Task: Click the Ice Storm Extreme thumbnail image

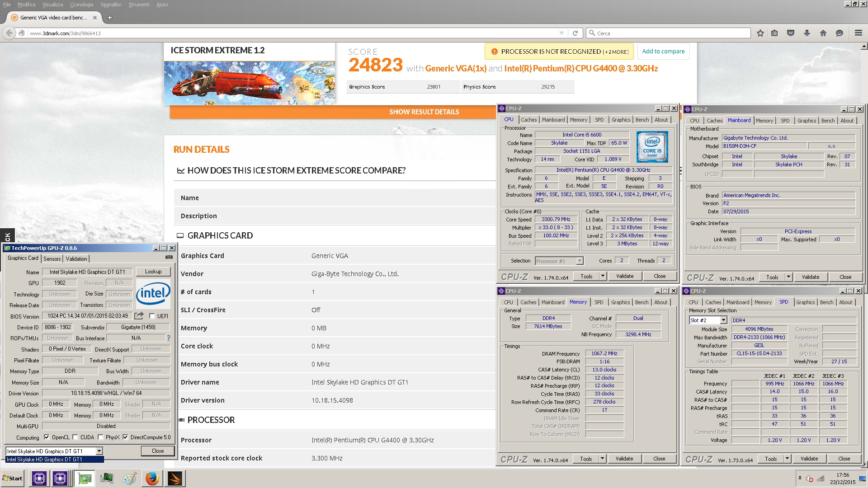Action: click(x=250, y=83)
